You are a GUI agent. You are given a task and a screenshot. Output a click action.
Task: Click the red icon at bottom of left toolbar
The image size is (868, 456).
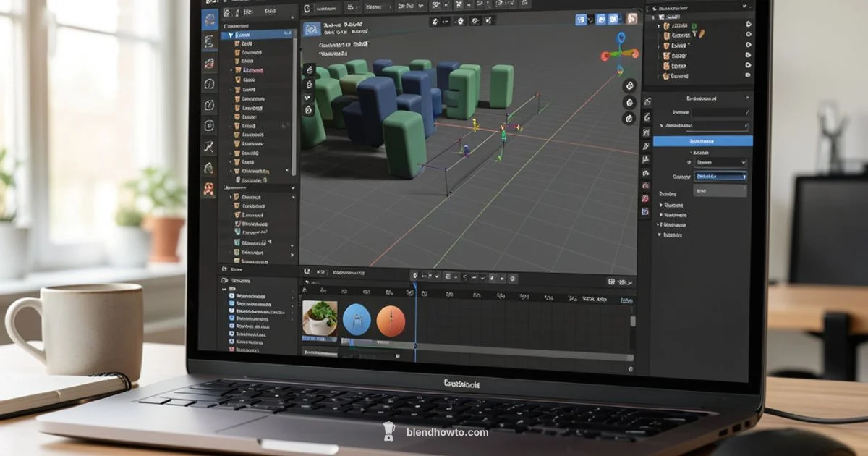209,190
